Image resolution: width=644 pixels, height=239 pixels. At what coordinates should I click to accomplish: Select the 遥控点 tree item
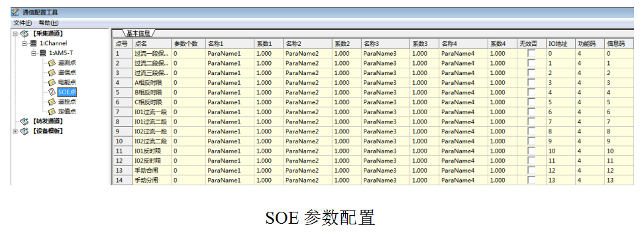(x=67, y=102)
